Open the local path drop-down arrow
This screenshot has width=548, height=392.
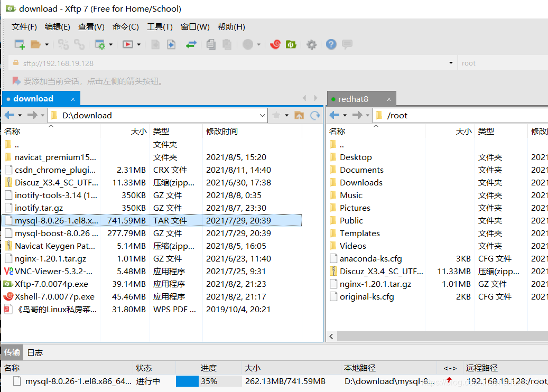[263, 115]
